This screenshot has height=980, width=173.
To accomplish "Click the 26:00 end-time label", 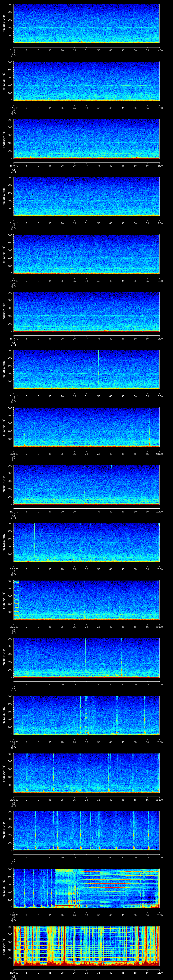I will [x=159, y=742].
